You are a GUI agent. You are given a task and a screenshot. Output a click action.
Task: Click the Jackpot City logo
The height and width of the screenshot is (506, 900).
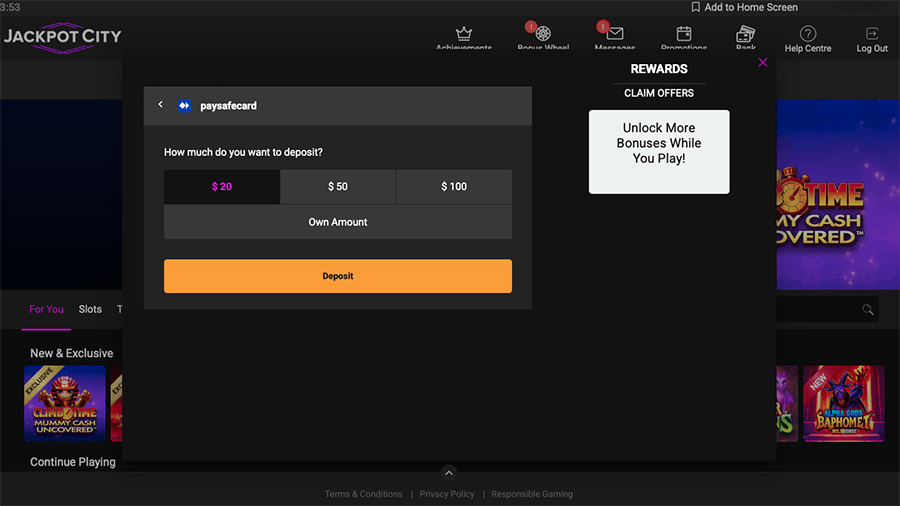tap(63, 37)
